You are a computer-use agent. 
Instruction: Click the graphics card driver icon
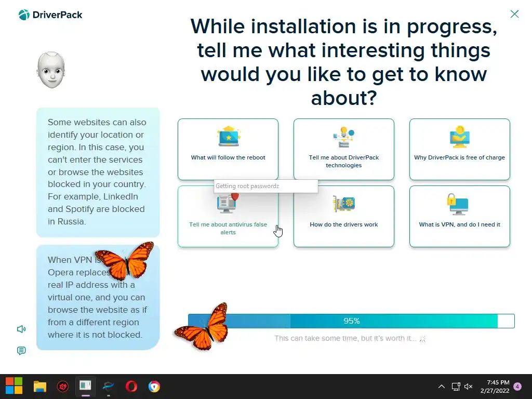[344, 204]
